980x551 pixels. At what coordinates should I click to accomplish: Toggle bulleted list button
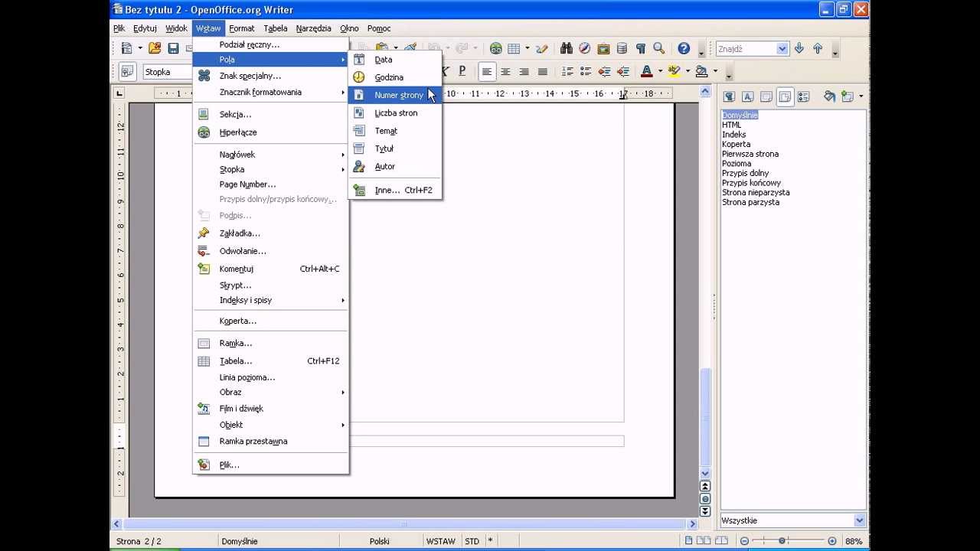pos(586,71)
